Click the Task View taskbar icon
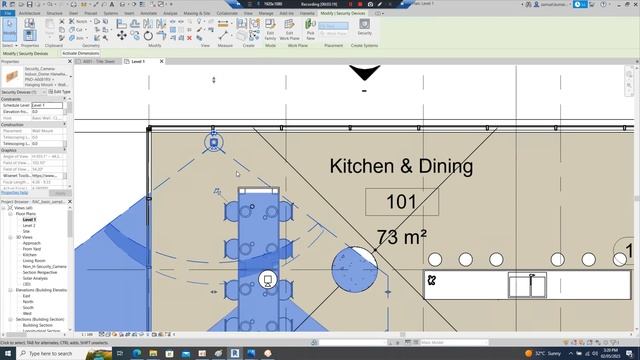The height and width of the screenshot is (360, 640). (120, 353)
